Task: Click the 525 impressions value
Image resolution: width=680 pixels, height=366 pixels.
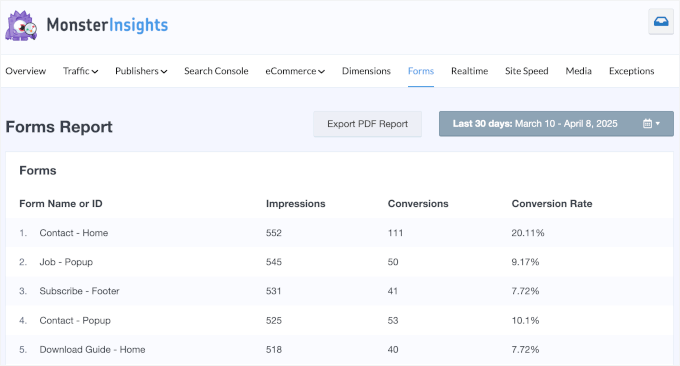Action: click(274, 320)
